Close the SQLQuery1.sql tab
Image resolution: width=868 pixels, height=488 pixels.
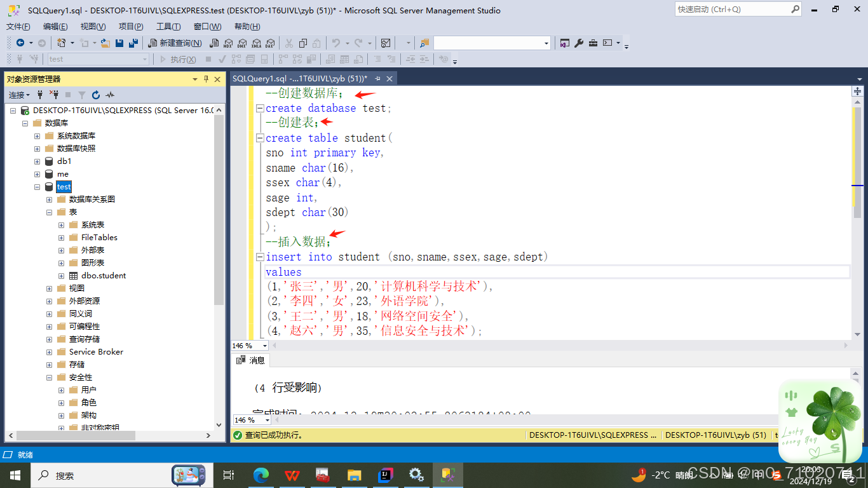390,78
